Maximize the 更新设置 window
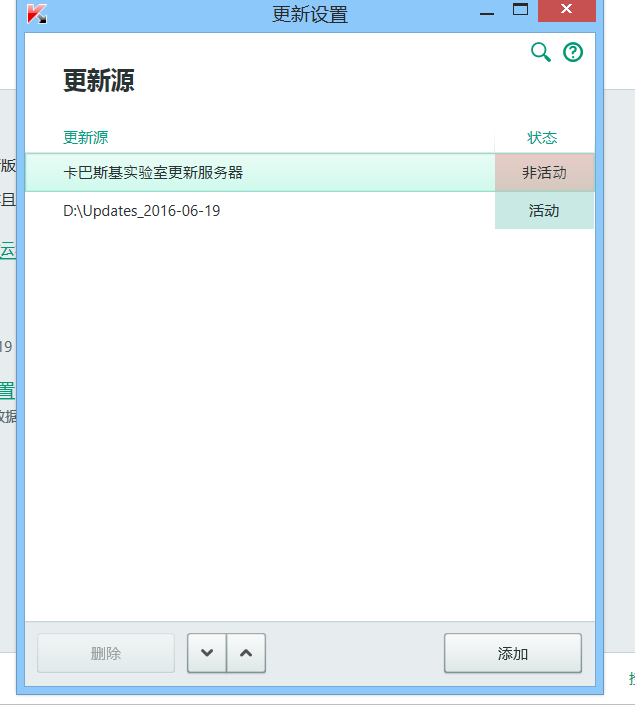 pyautogui.click(x=520, y=10)
